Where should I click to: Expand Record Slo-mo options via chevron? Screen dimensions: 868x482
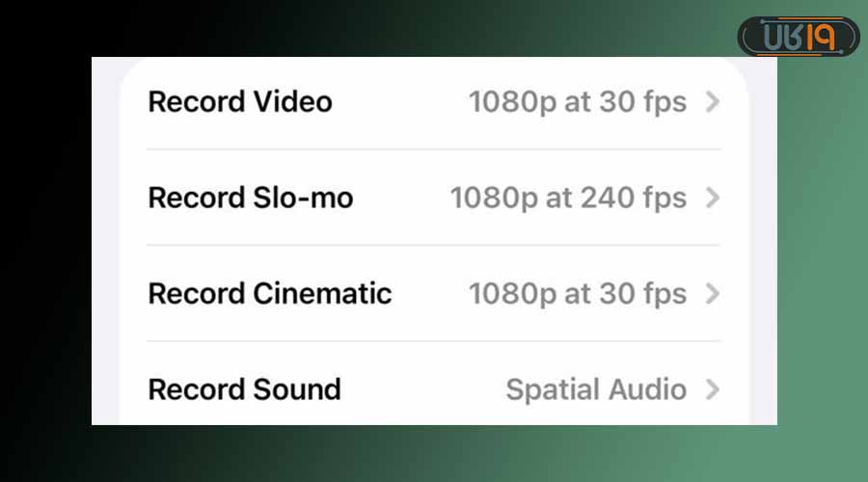[713, 198]
